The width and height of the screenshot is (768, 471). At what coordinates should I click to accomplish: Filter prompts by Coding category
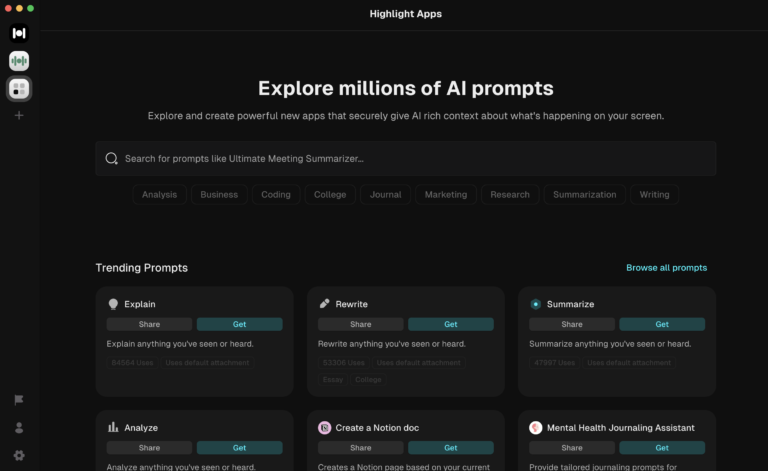276,195
